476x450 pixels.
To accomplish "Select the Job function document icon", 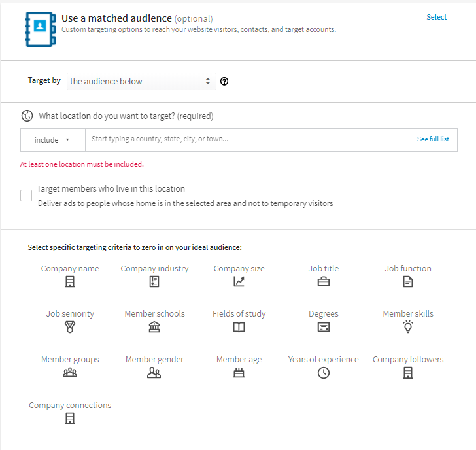I will point(408,282).
